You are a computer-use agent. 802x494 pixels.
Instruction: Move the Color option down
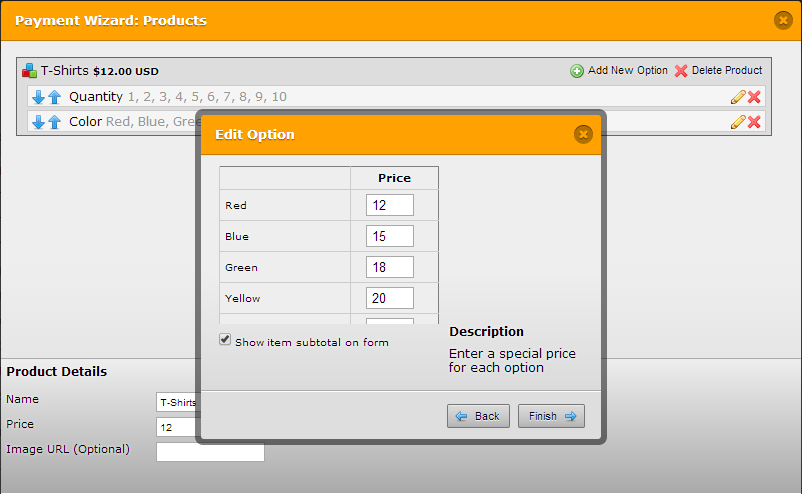[39, 122]
